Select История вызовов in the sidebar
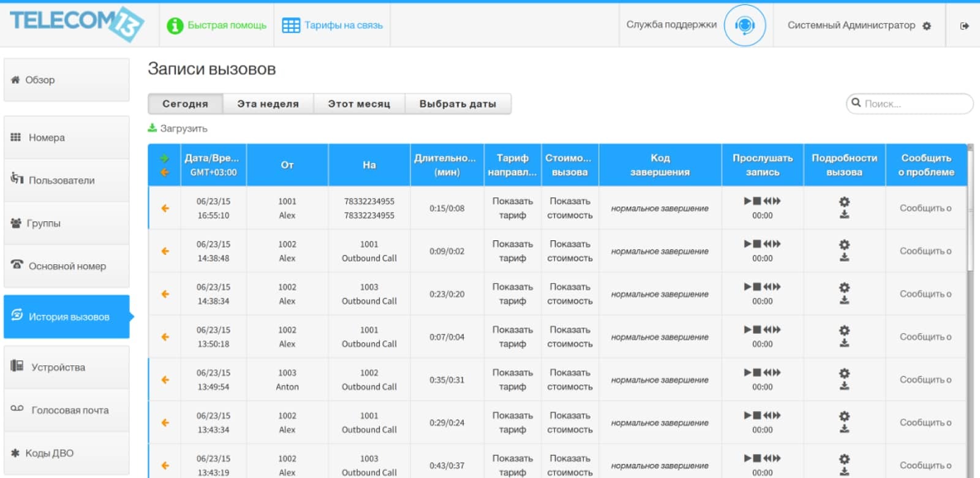The width and height of the screenshot is (980, 478). [66, 317]
